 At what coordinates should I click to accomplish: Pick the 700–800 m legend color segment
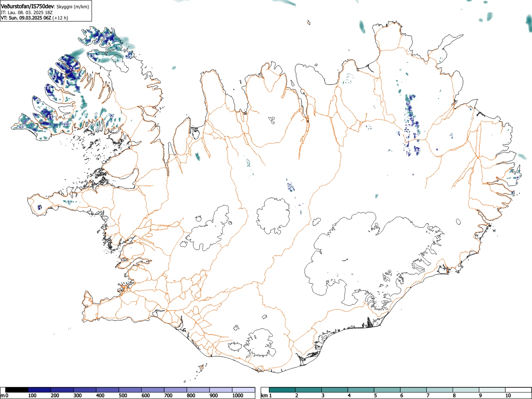[175, 390]
